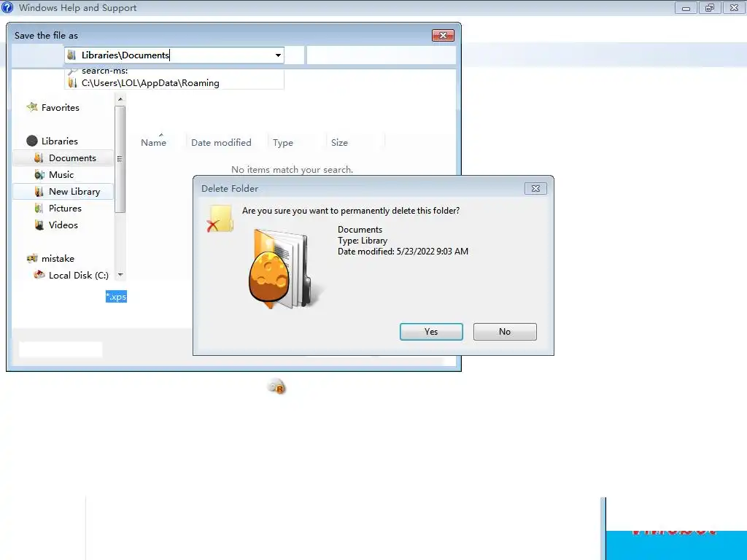Select Local Disk (C:)

click(x=79, y=275)
